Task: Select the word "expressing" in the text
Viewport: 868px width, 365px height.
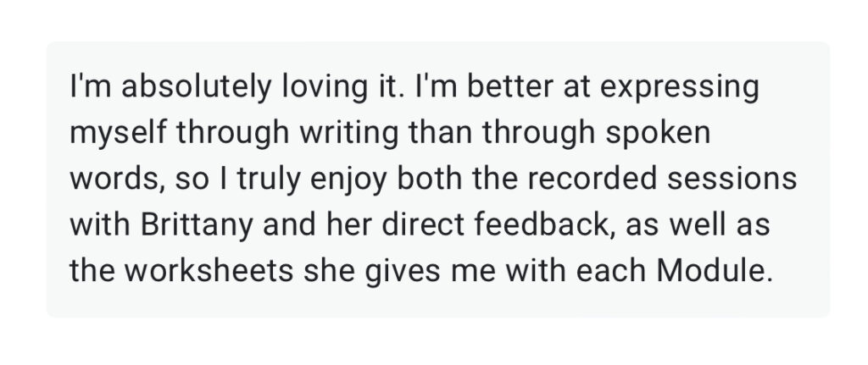Action: [679, 89]
